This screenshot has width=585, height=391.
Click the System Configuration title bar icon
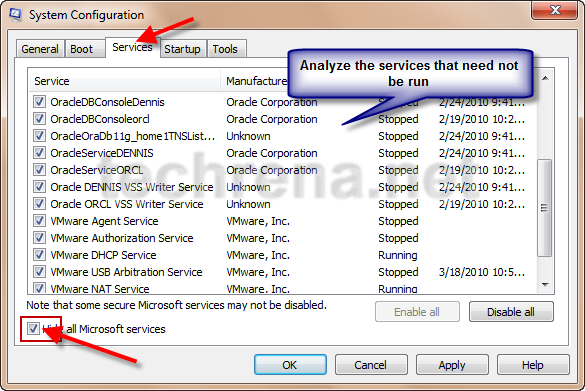tap(16, 14)
